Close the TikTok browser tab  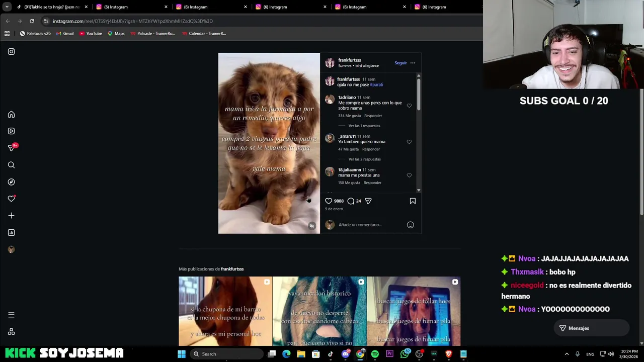tap(86, 7)
